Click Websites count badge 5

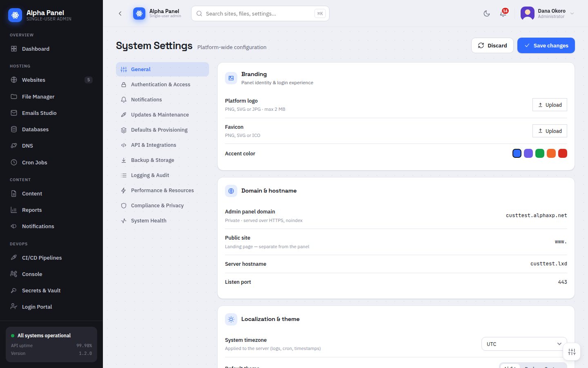(x=89, y=80)
